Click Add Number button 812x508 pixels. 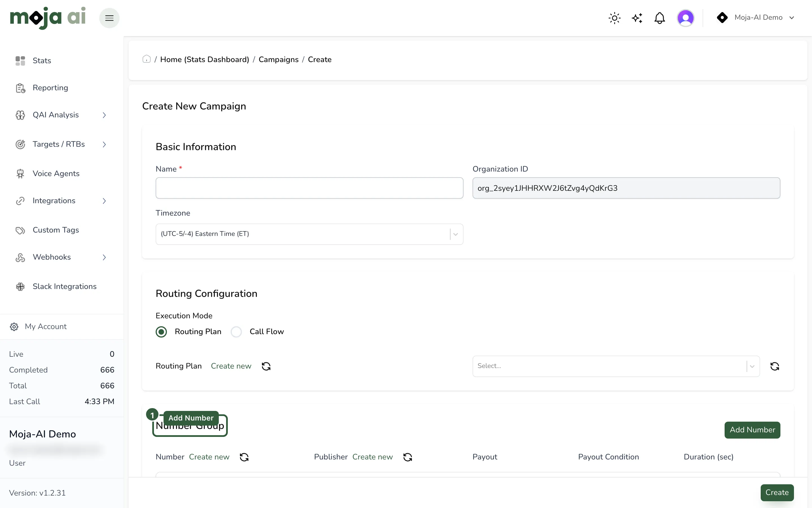752,430
